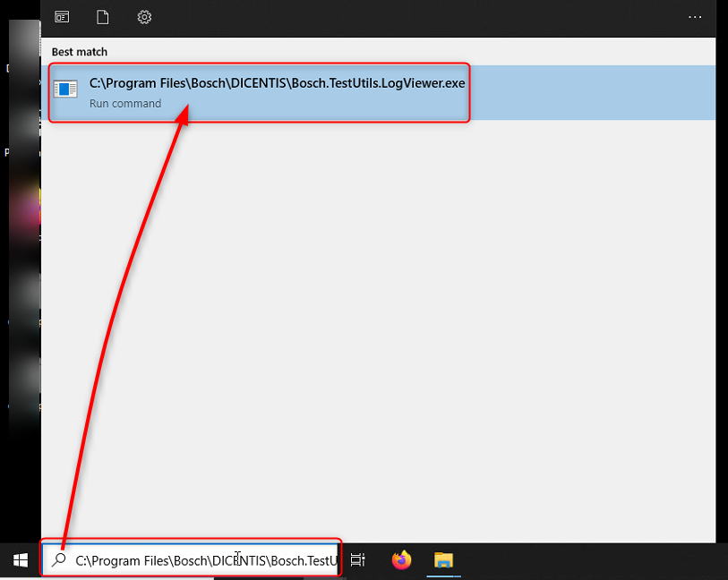The width and height of the screenshot is (728, 580).
Task: Filter search results by Settings gear
Action: (144, 17)
